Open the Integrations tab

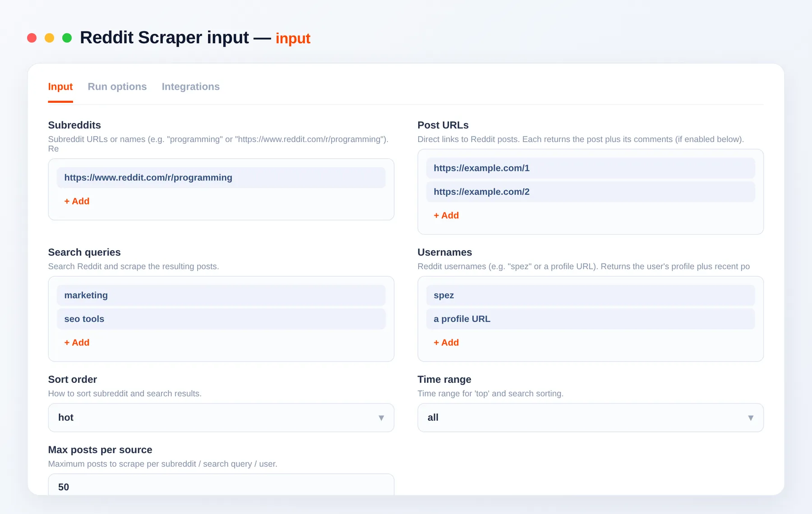tap(191, 87)
